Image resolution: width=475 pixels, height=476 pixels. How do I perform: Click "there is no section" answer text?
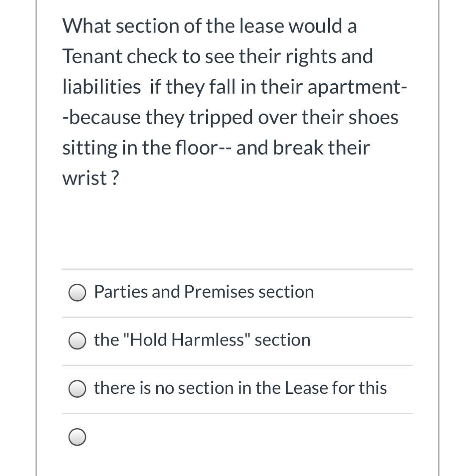(240, 388)
